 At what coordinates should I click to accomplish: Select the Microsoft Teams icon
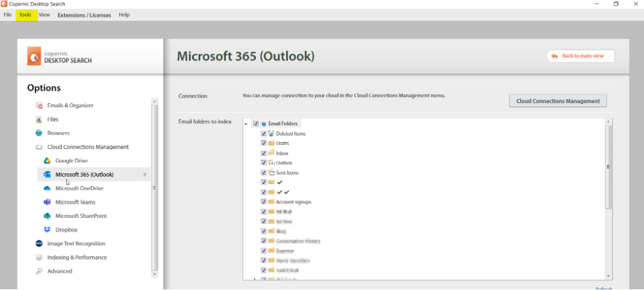coord(47,202)
